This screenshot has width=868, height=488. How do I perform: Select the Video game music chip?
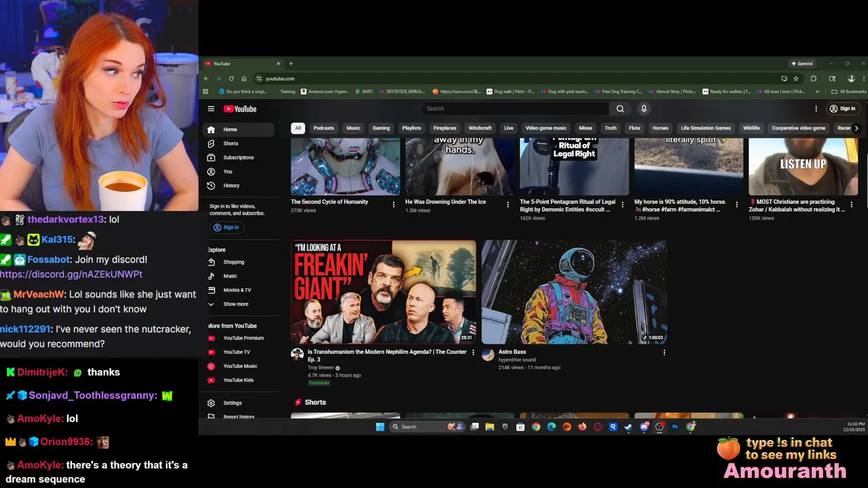click(546, 128)
